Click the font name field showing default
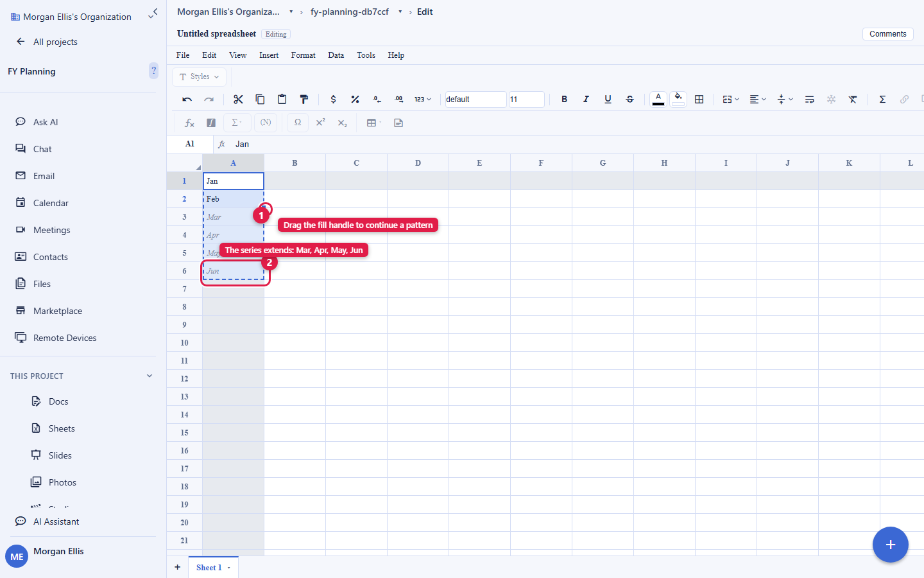The image size is (924, 578). pos(475,100)
